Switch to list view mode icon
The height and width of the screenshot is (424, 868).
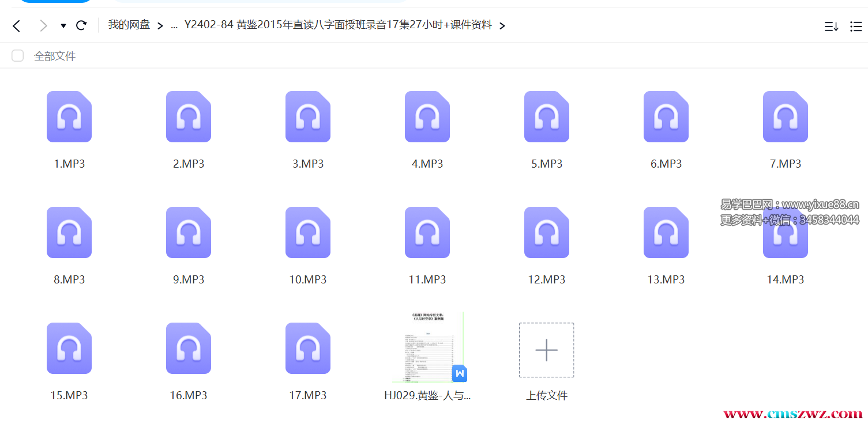856,26
